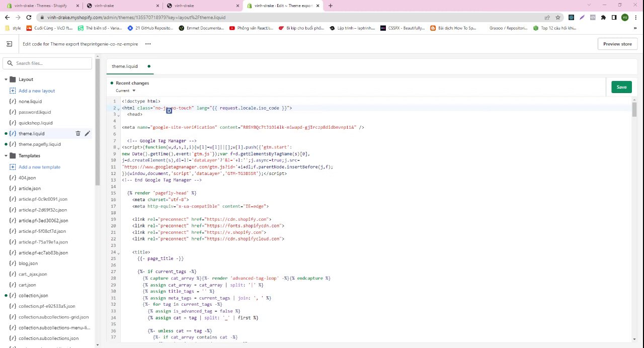Image resolution: width=644 pixels, height=348 pixels.
Task: Click the purple feather extension icon
Action: point(582,17)
